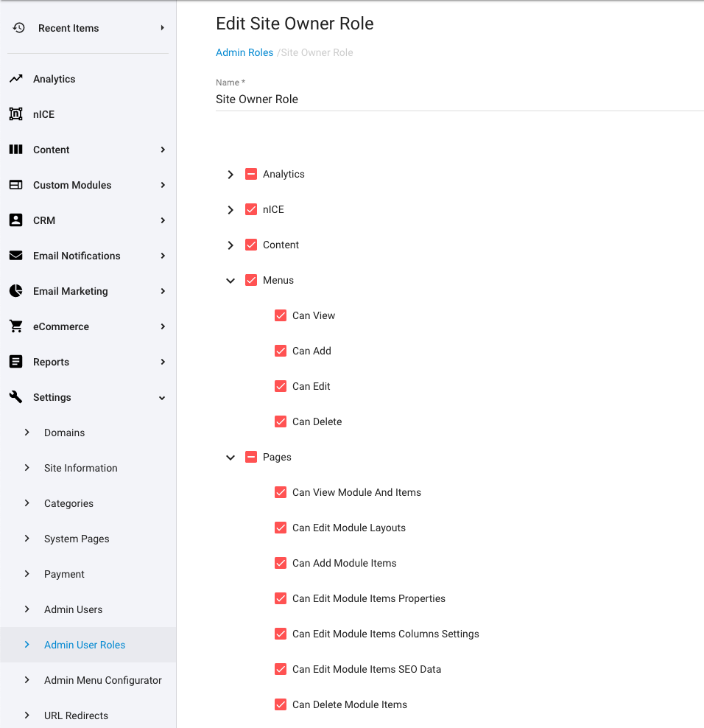Click the Settings wrench icon
Viewport: 704px width, 728px height.
pyautogui.click(x=15, y=397)
